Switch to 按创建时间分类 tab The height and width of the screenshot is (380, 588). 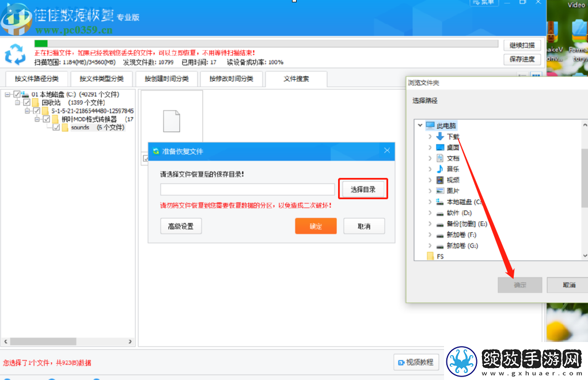pos(166,79)
